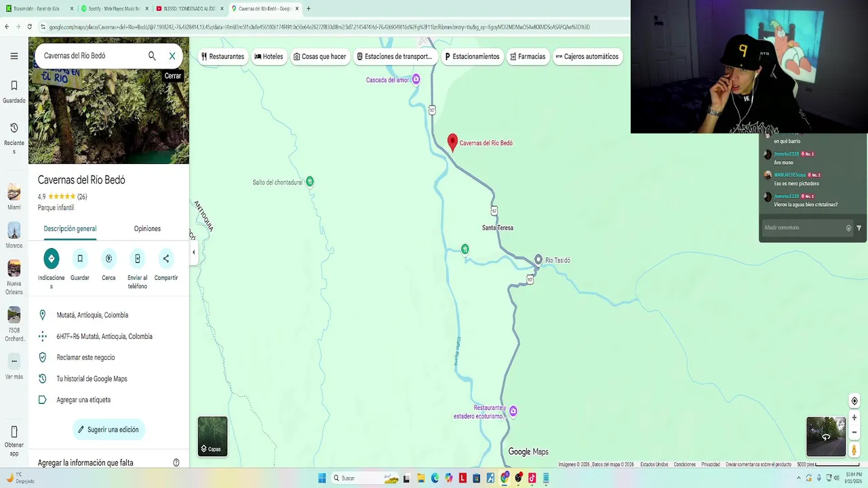Select the Farmacias filter chip
868x488 pixels.
pyautogui.click(x=528, y=57)
